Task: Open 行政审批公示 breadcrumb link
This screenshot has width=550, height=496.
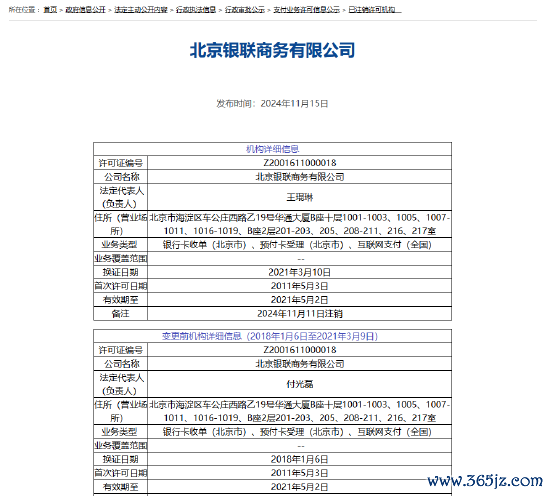Action: coord(245,10)
